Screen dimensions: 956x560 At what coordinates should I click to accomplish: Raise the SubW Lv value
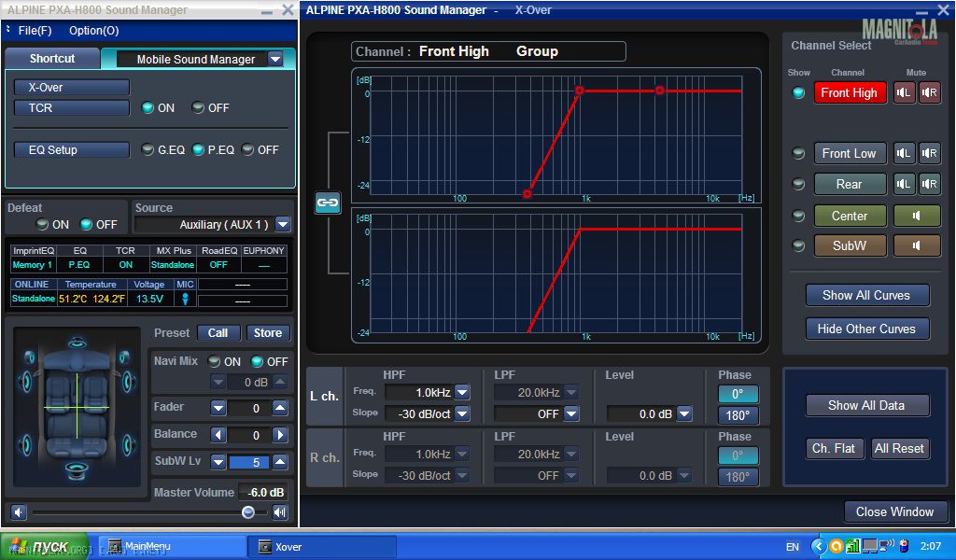click(280, 462)
